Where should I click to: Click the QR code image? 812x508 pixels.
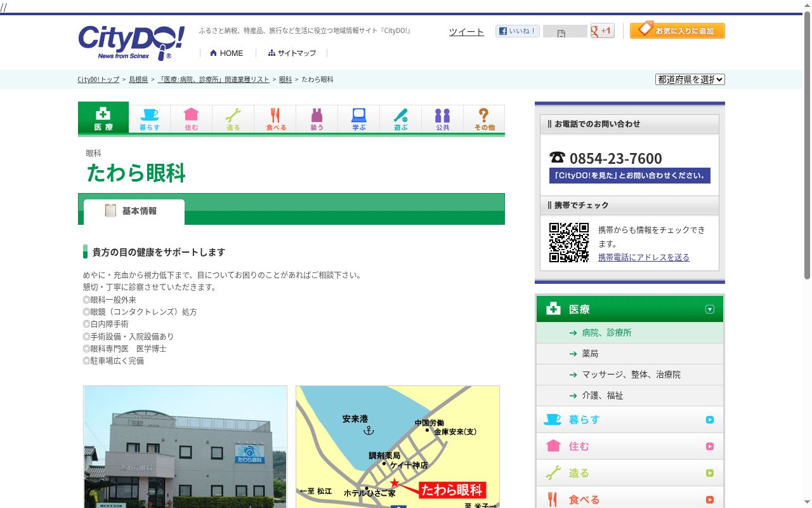[569, 243]
